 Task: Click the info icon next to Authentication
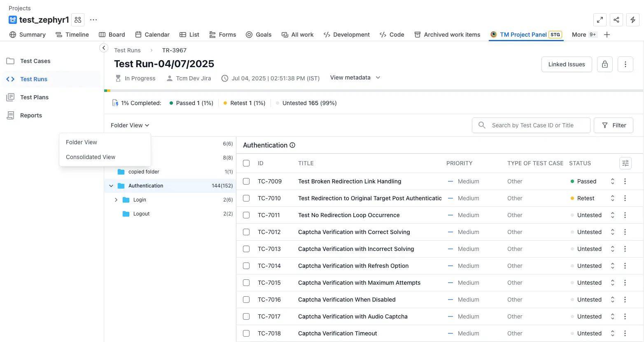[x=292, y=145]
